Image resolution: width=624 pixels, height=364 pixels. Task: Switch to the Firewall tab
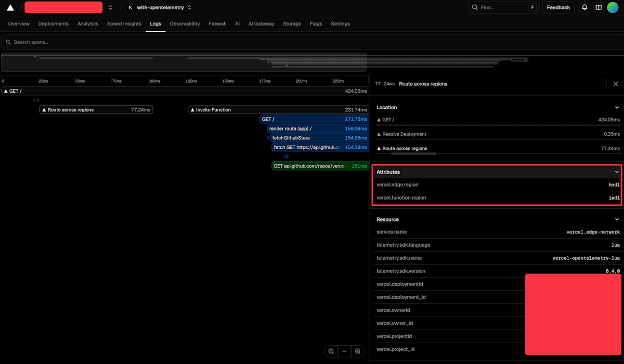click(x=217, y=24)
